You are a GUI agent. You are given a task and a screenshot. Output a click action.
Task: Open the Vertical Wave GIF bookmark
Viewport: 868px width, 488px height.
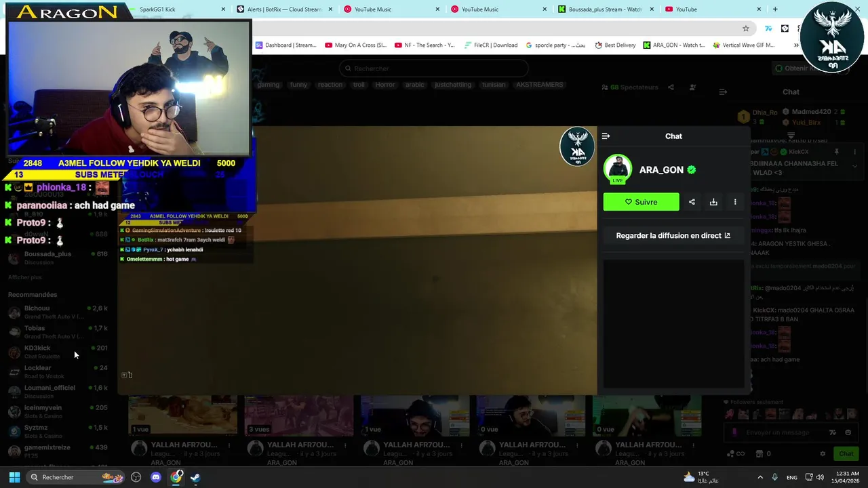[744, 45]
